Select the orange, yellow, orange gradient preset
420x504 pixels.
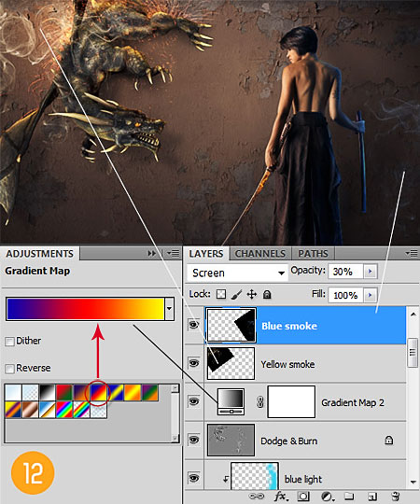(133, 392)
